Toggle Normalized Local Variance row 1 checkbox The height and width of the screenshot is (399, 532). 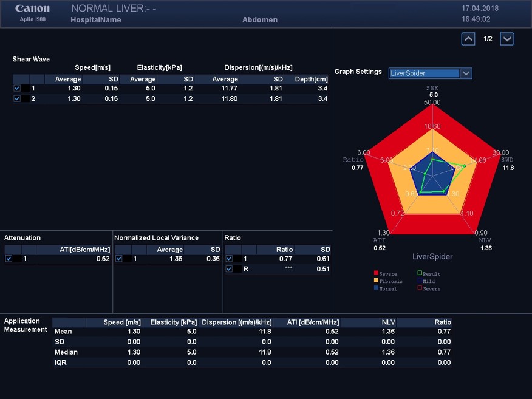click(x=119, y=259)
